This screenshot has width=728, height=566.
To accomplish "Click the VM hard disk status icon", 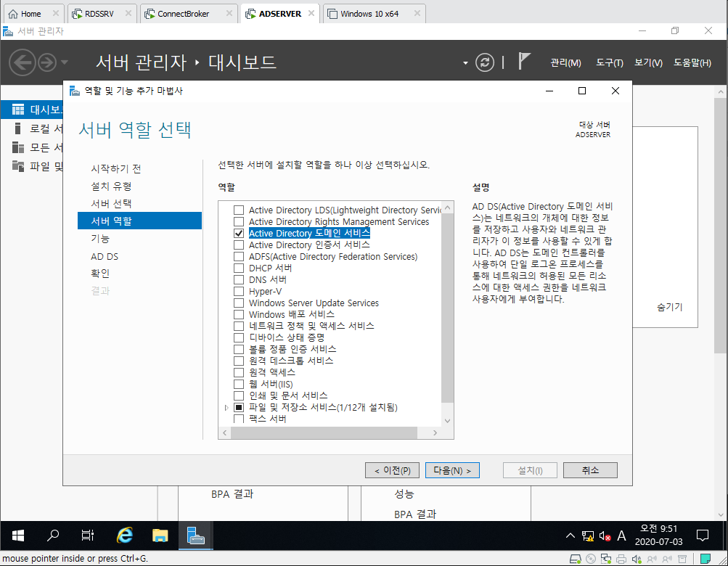I will pos(576,559).
